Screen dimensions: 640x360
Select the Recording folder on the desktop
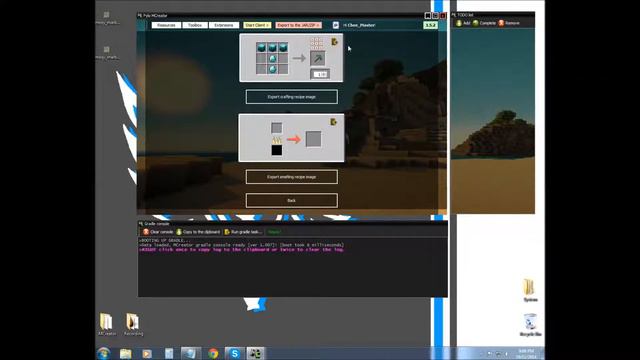tap(133, 324)
